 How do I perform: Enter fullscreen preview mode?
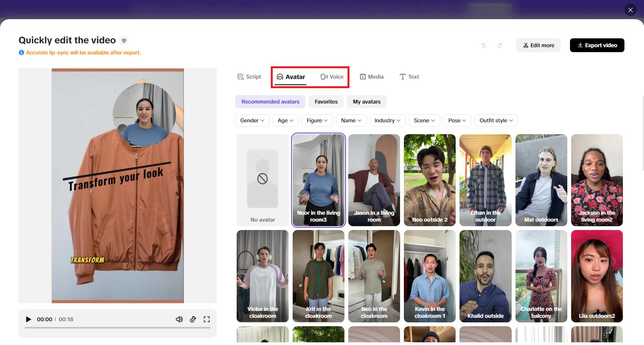(207, 319)
